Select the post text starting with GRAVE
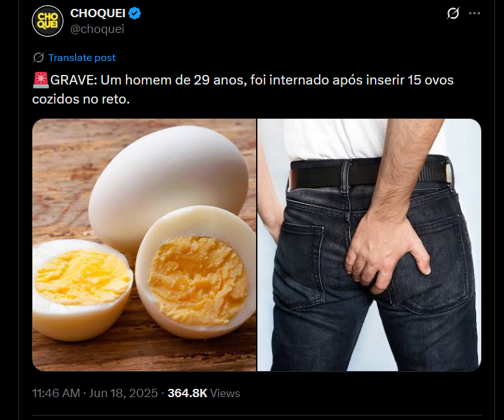The image size is (504, 420). pyautogui.click(x=243, y=90)
